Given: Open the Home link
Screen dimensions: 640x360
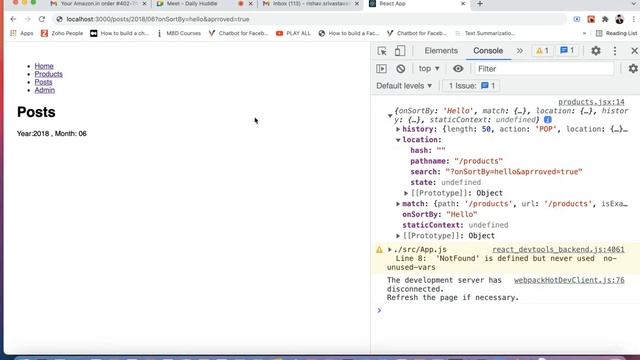Looking at the screenshot, I should [44, 66].
